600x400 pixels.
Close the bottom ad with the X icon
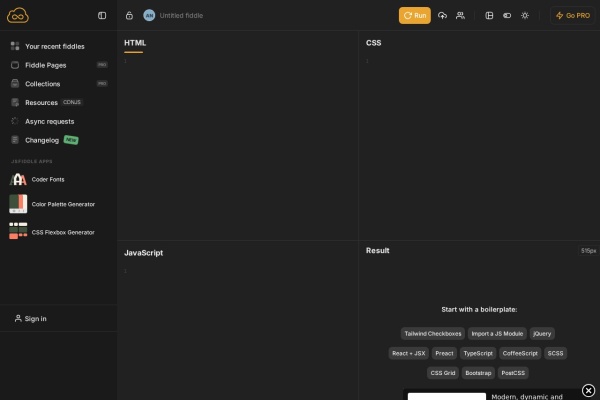(x=589, y=390)
